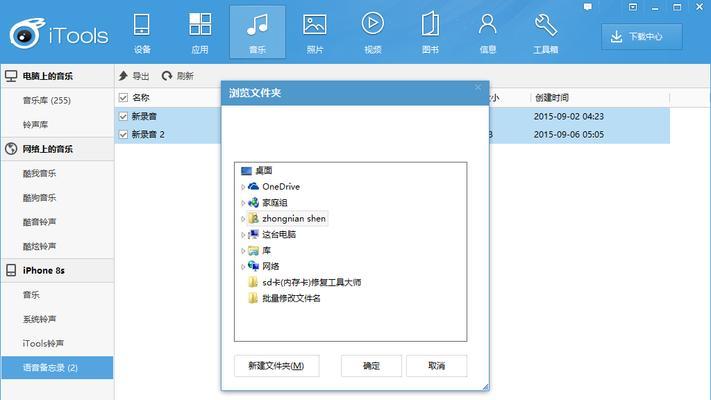
Task: Expand the 家庭组 tree node
Action: (243, 203)
